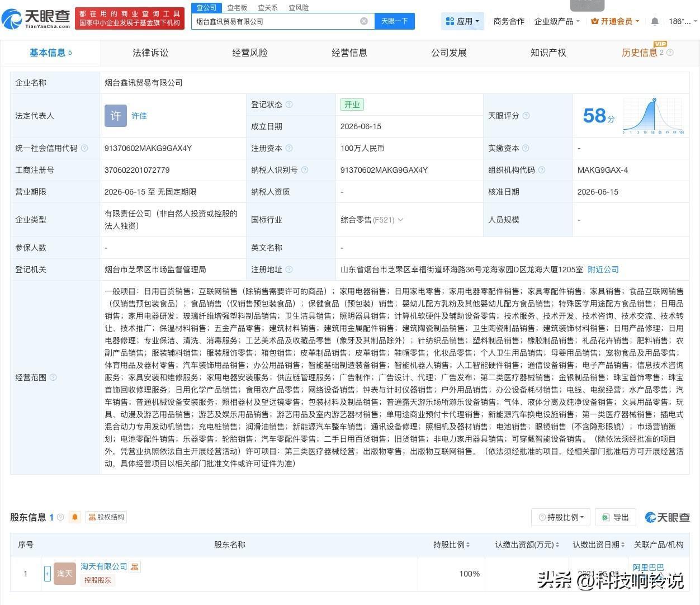The height and width of the screenshot is (605, 700).
Task: Click the 附近公司 link
Action: [x=603, y=270]
